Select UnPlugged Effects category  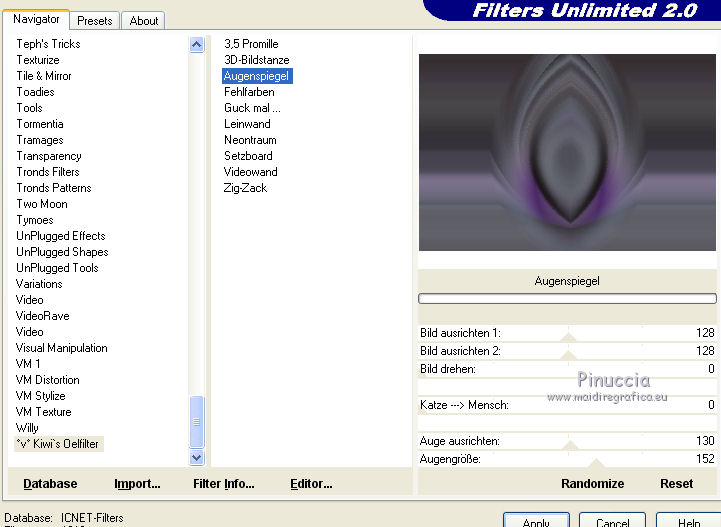(x=61, y=236)
